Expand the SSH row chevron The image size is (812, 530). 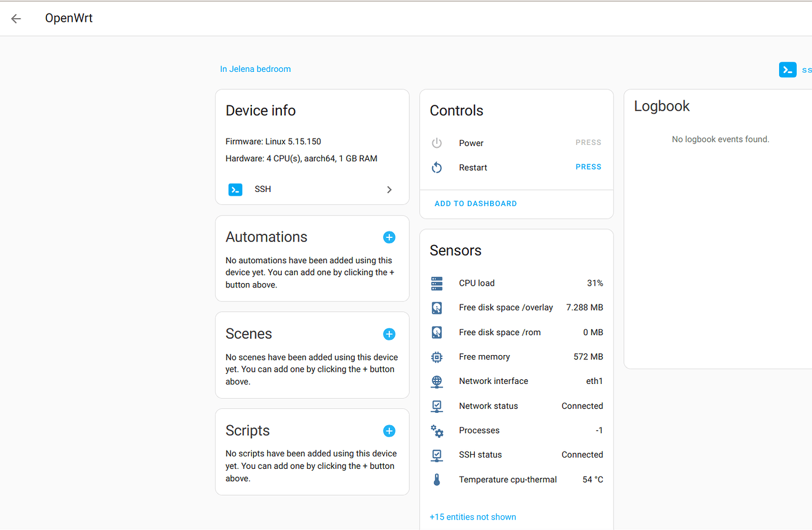[x=389, y=189]
